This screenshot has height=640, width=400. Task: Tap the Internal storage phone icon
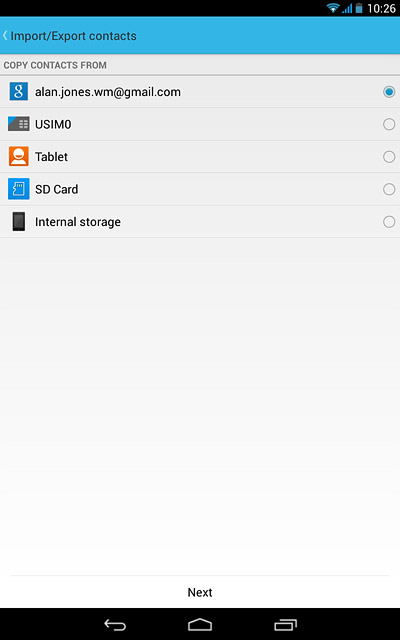19,222
